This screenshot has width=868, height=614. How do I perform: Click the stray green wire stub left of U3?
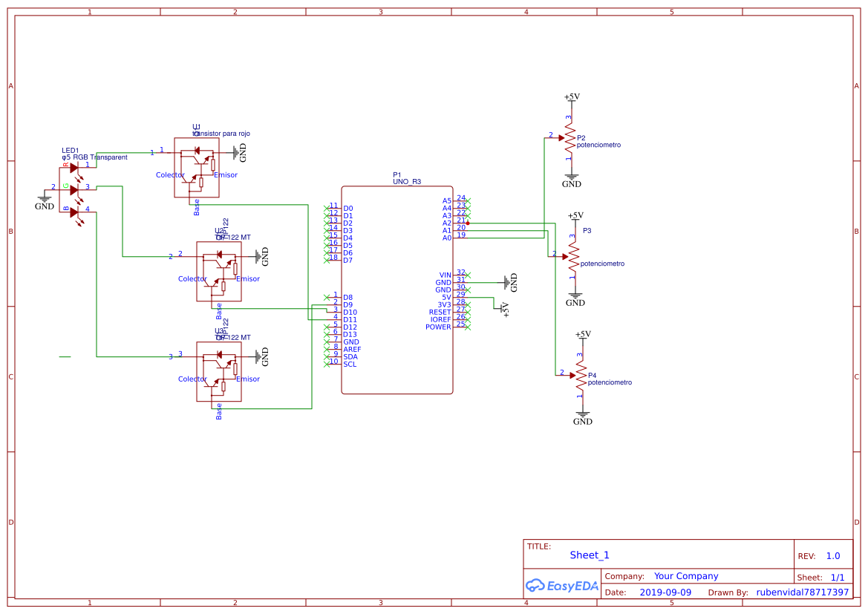tap(65, 357)
